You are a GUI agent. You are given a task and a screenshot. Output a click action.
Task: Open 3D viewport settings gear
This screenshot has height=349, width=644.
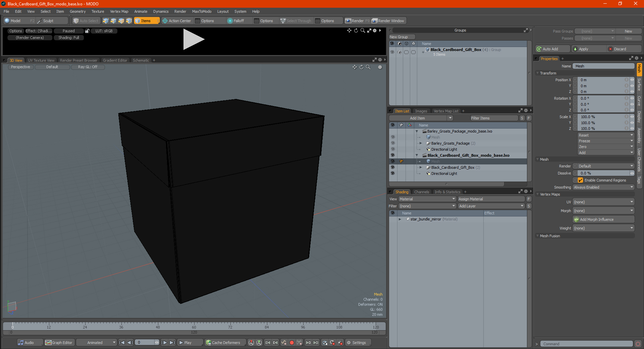click(x=380, y=67)
